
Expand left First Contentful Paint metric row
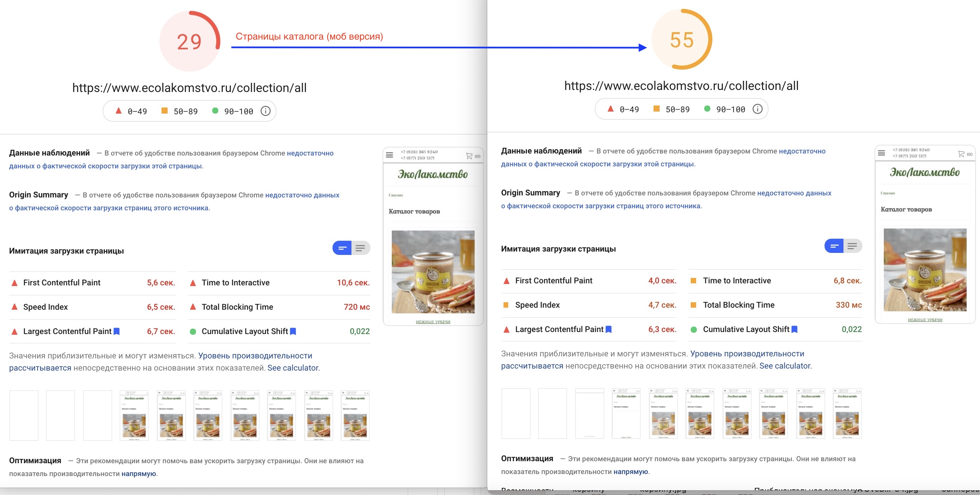coord(62,283)
